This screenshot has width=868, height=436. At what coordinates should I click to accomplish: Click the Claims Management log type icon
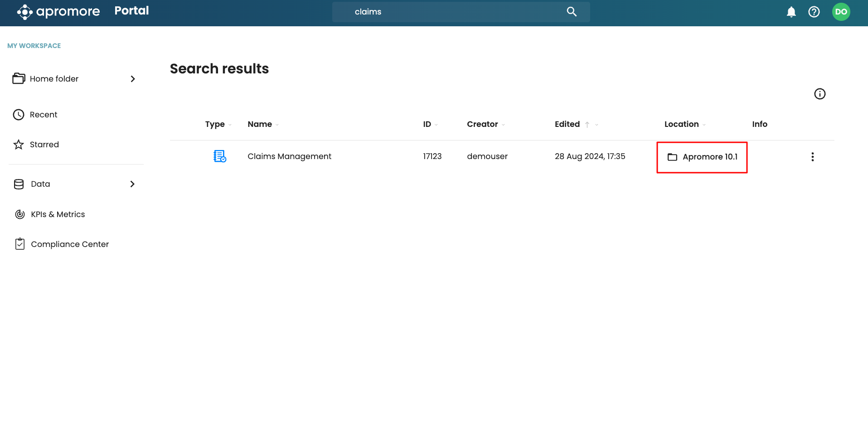click(x=220, y=156)
